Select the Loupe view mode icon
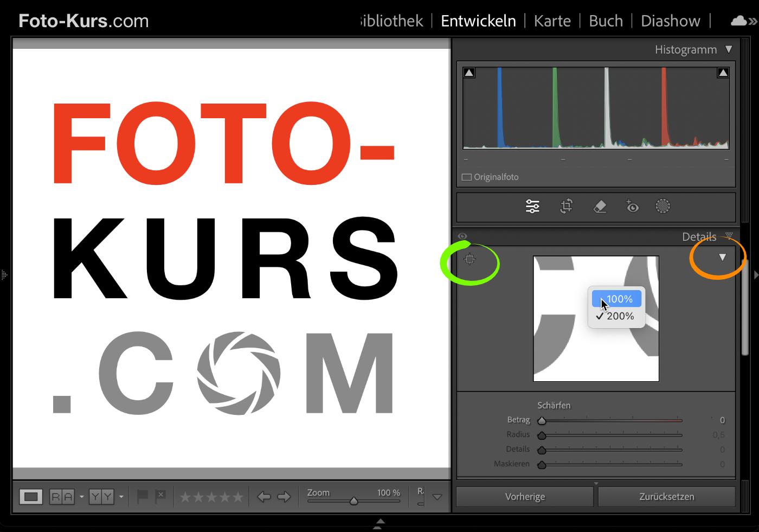Viewport: 759px width, 532px height. [31, 497]
